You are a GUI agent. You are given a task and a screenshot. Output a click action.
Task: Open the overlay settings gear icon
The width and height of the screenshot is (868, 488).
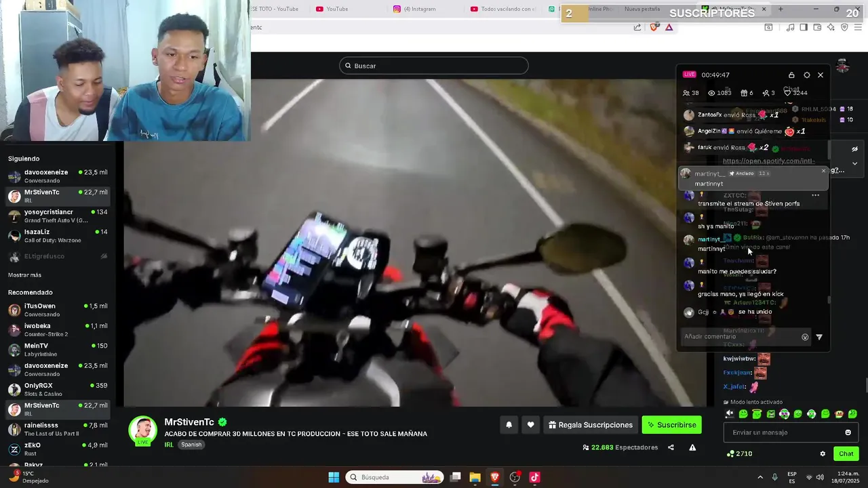[x=806, y=75]
